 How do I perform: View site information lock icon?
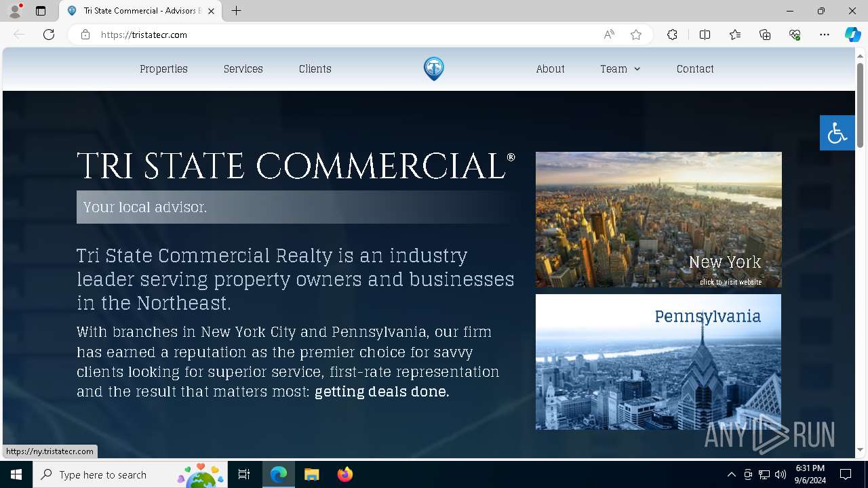85,35
